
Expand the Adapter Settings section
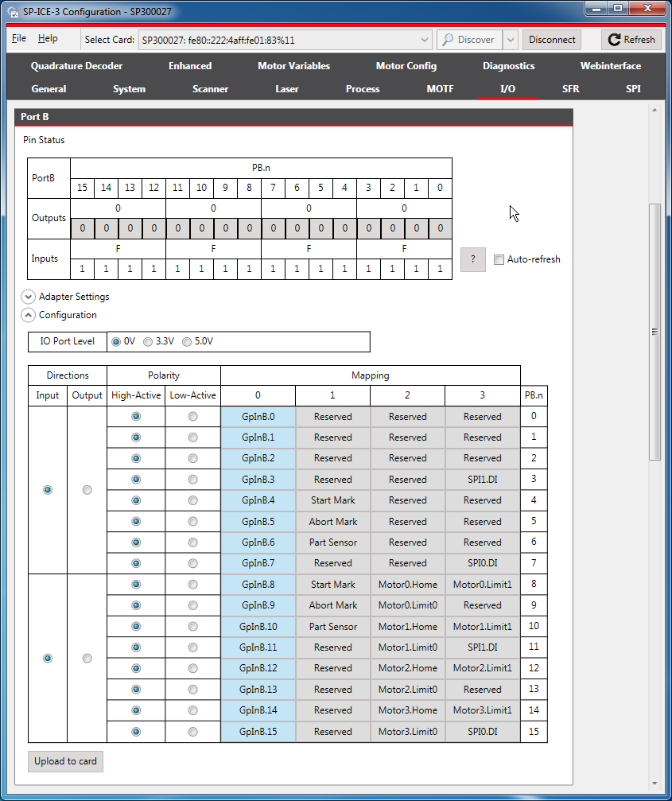coord(29,297)
